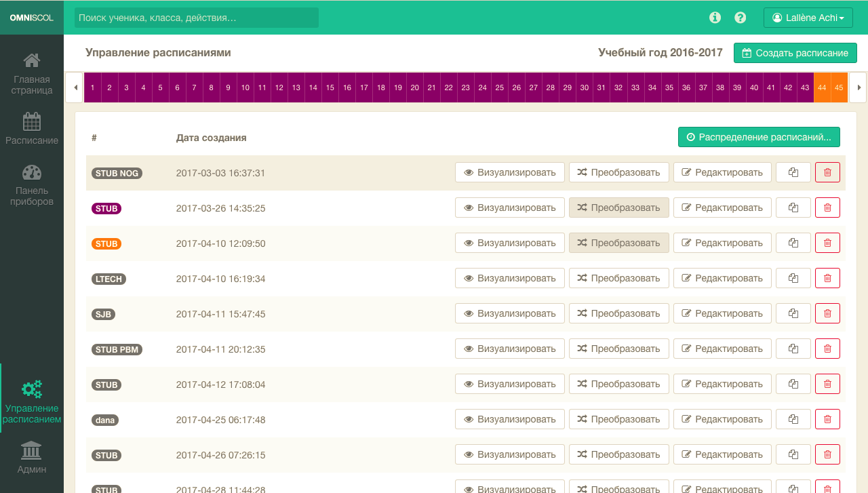Viewport: 868px width, 493px height.
Task: Visualize the SJB schedule
Action: click(x=509, y=313)
